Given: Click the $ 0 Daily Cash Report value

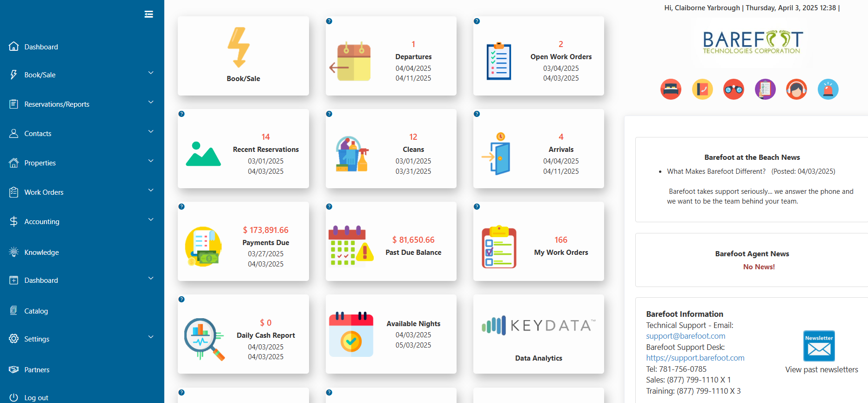Looking at the screenshot, I should [x=266, y=323].
